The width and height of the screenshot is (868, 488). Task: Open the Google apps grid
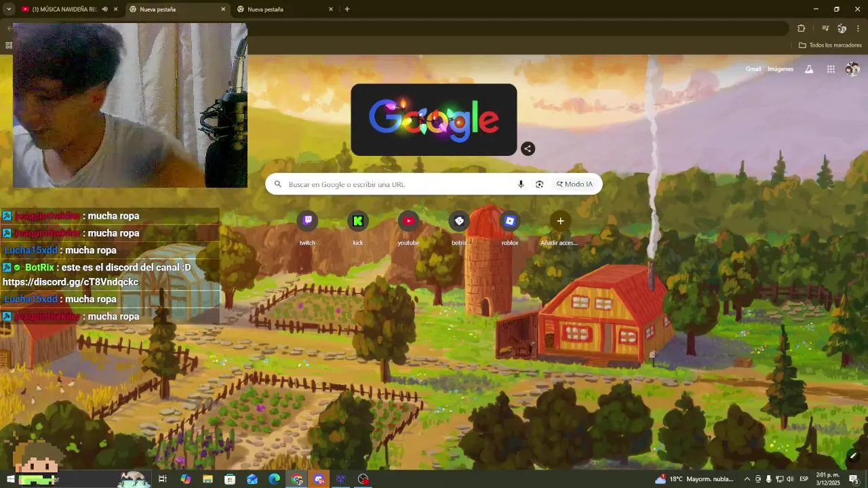point(831,69)
